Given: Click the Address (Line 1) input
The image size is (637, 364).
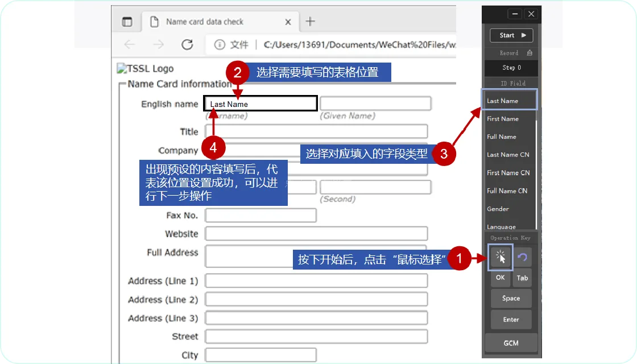Looking at the screenshot, I should coord(316,281).
